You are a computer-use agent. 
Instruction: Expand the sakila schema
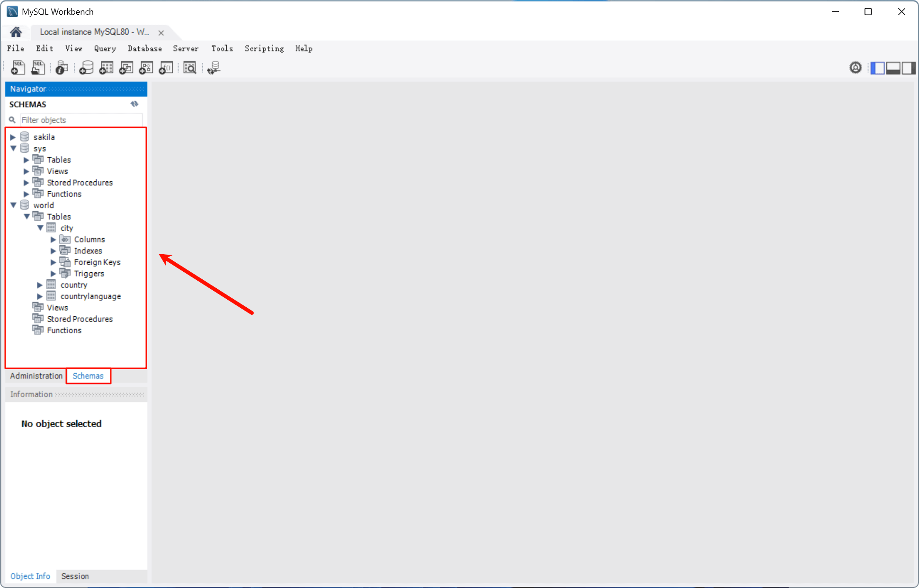pos(13,137)
